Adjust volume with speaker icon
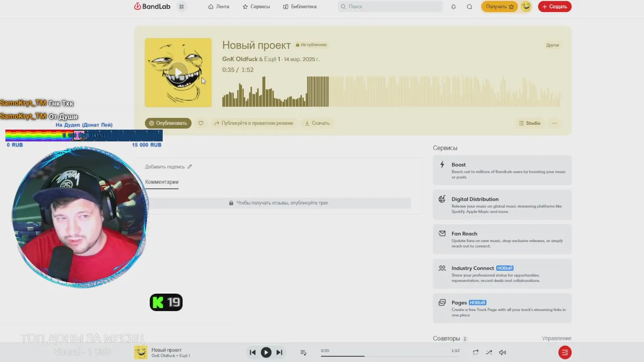The width and height of the screenshot is (644, 362). 502,352
